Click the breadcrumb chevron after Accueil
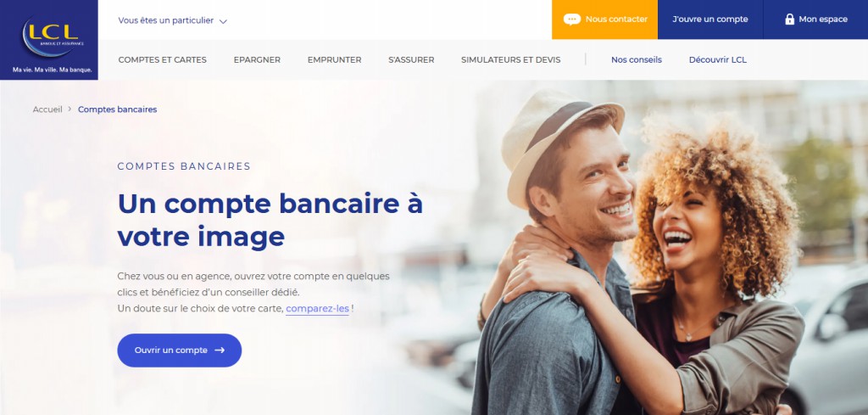868x415 pixels. [x=70, y=109]
